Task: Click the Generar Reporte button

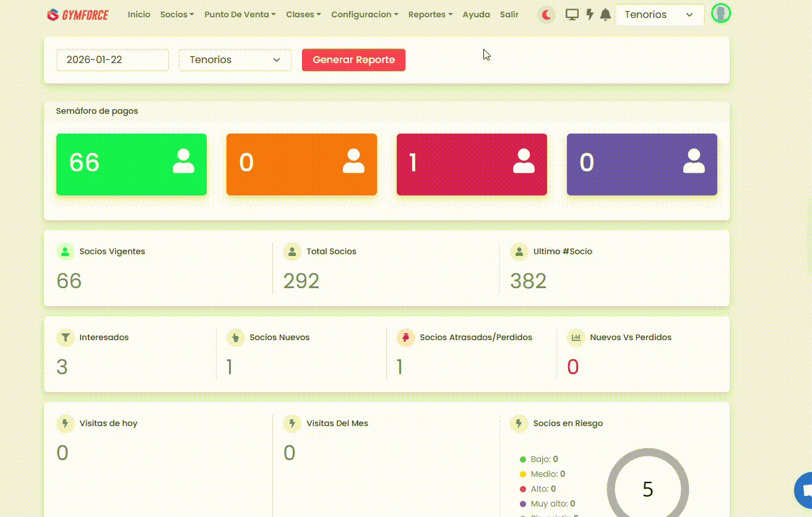Action: click(x=353, y=60)
